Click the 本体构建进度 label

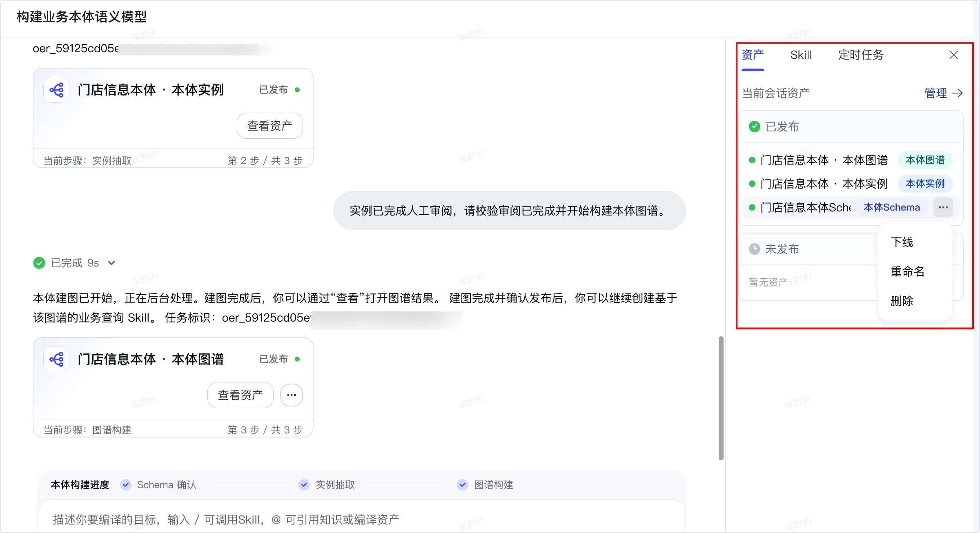pos(80,485)
